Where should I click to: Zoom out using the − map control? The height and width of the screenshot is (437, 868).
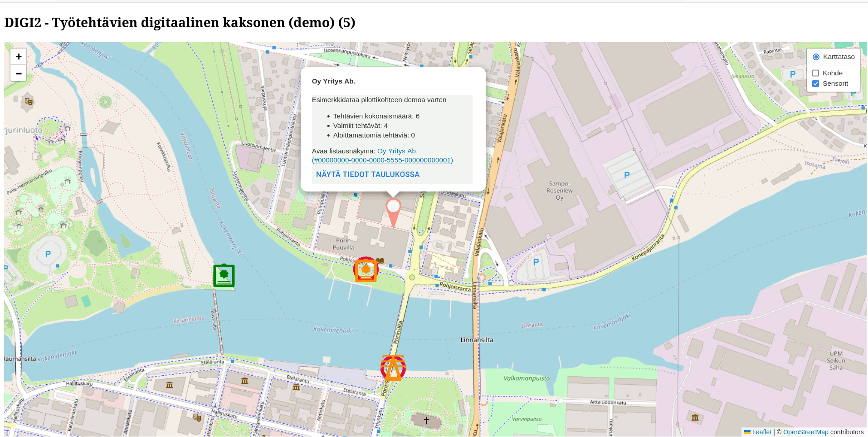tap(18, 73)
